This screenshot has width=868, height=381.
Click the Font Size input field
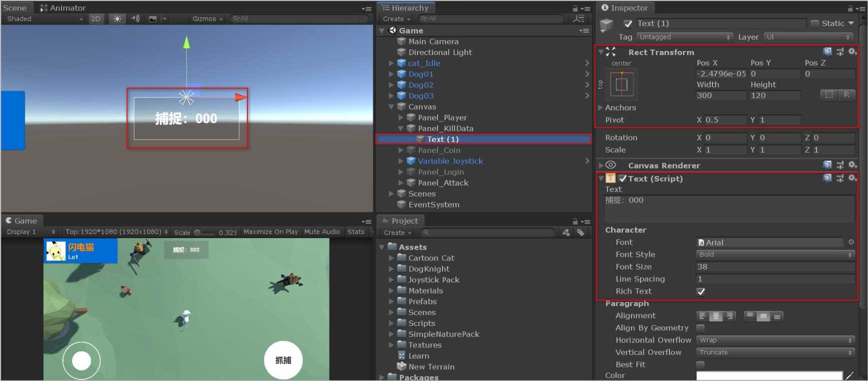[x=775, y=267]
